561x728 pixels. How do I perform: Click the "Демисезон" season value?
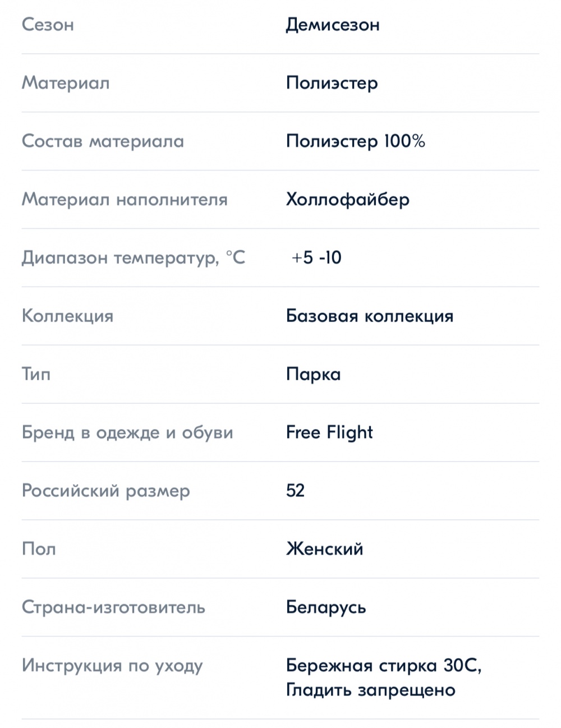333,25
